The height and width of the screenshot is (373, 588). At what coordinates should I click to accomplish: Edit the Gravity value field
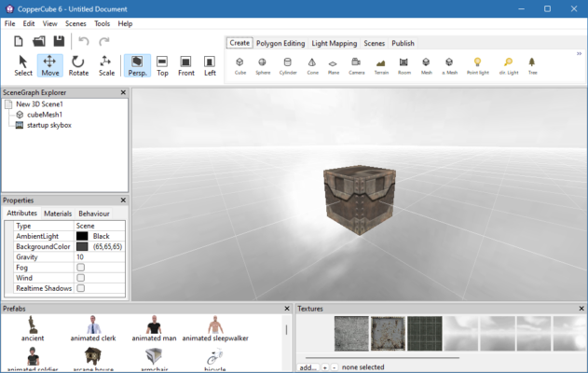click(100, 257)
